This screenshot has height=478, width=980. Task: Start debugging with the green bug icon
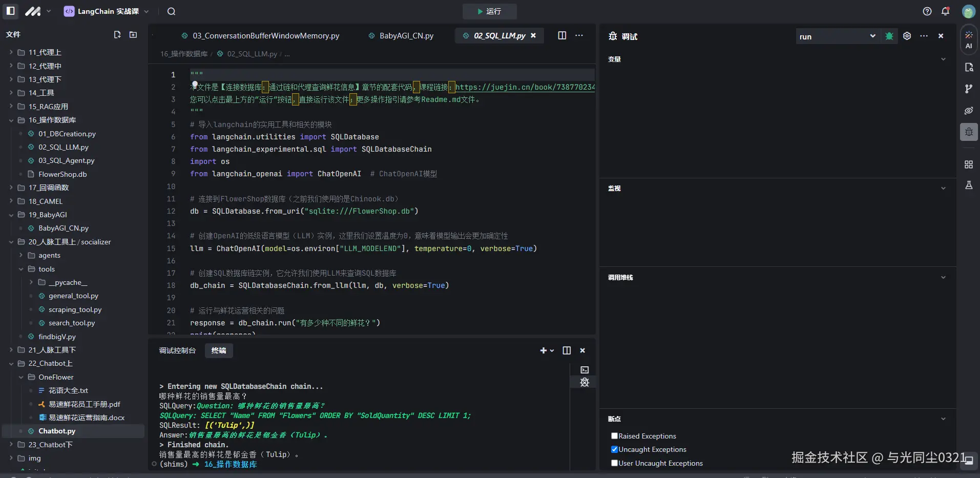tap(889, 36)
